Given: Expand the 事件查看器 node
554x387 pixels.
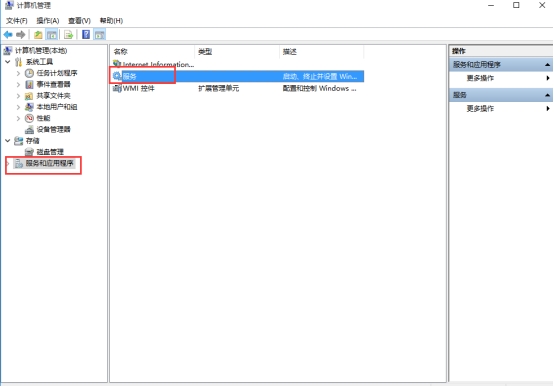Looking at the screenshot, I should [18, 84].
